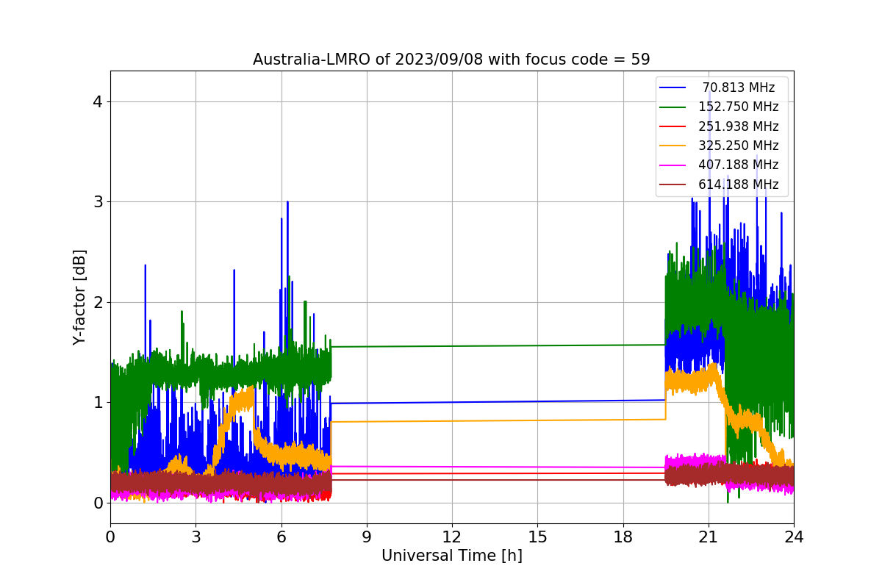Click the orange legend line swatch
This screenshot has height=588, width=882.
[673, 146]
